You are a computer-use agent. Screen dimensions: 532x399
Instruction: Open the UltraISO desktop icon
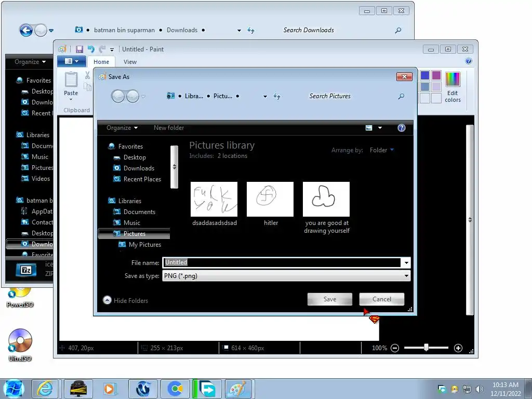click(x=20, y=345)
